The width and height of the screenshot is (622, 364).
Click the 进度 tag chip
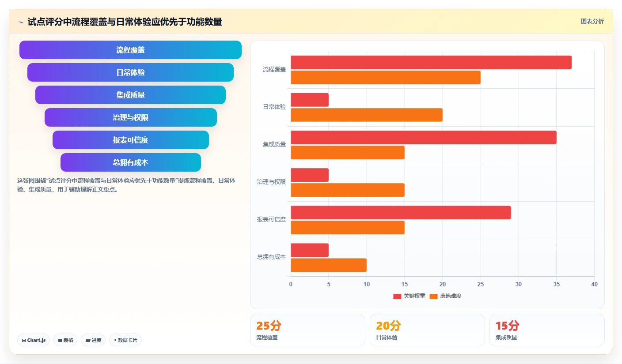(93, 340)
